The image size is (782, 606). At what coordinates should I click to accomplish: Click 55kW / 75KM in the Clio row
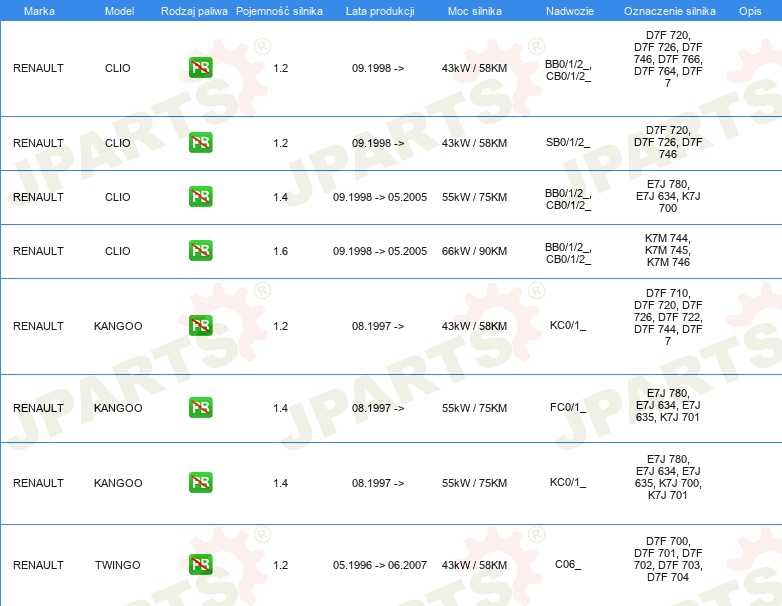pos(474,197)
